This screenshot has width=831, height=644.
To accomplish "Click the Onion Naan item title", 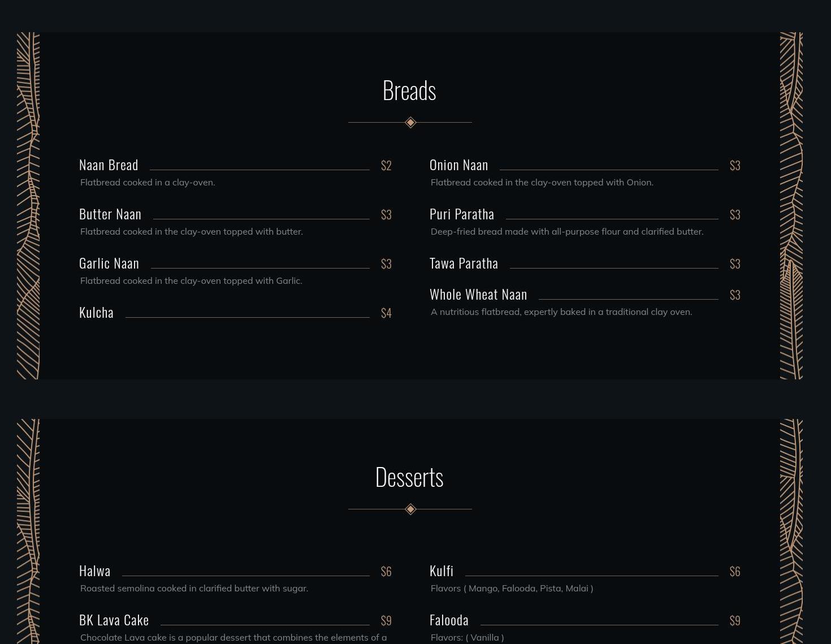I will [x=458, y=165].
